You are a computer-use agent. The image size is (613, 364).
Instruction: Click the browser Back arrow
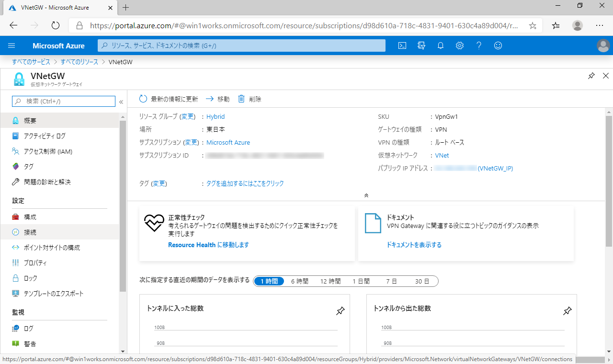pyautogui.click(x=13, y=25)
